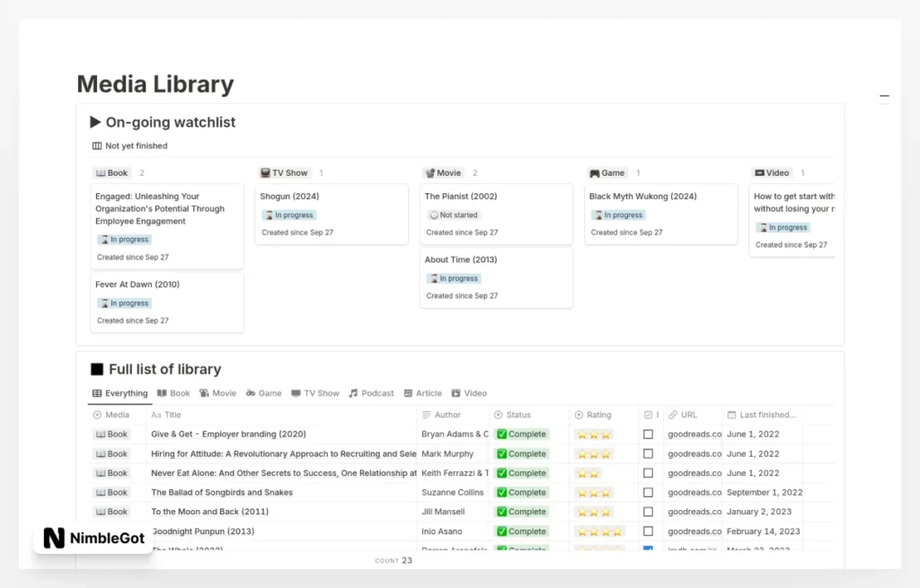Tick the checkbox in Give & Get row
Viewport: 920px width, 588px height.
(x=648, y=434)
